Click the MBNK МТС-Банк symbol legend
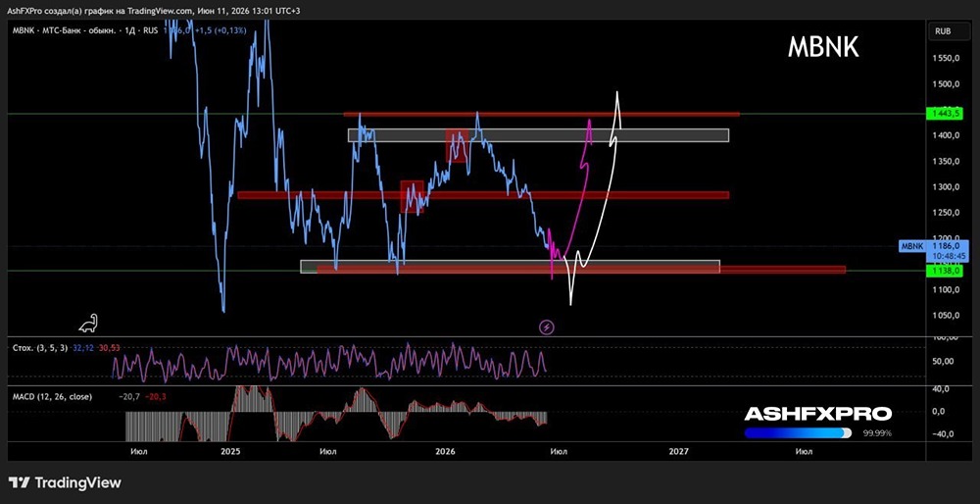 (x=87, y=30)
